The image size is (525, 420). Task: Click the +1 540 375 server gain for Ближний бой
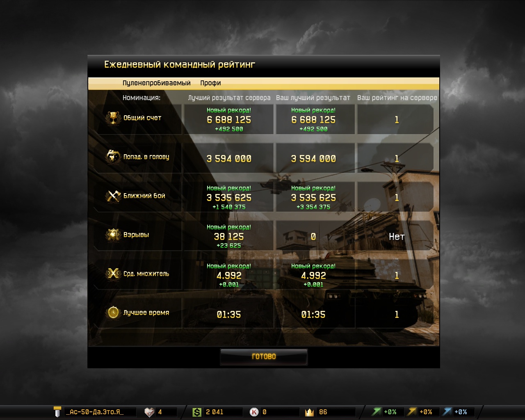[229, 207]
